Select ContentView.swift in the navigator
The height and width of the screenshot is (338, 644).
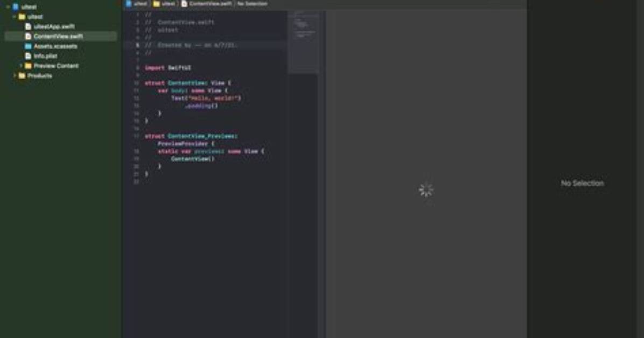tap(58, 36)
